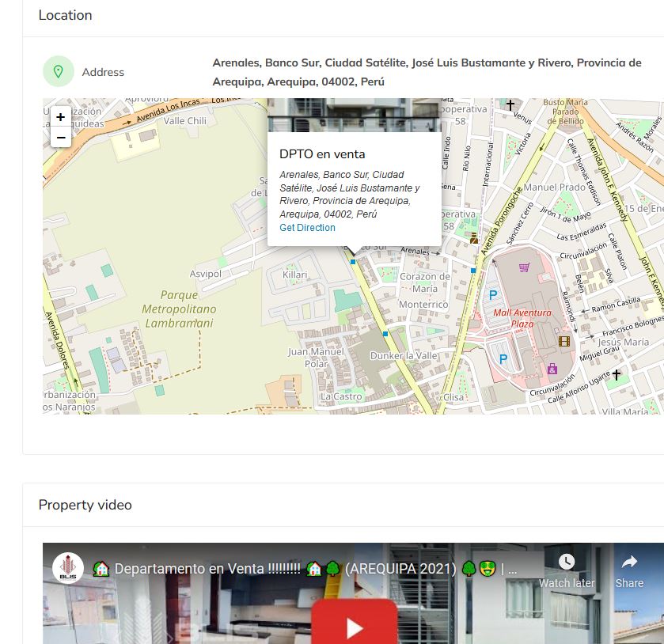Click the cinema film icon on map
The width and height of the screenshot is (664, 644).
tap(564, 341)
